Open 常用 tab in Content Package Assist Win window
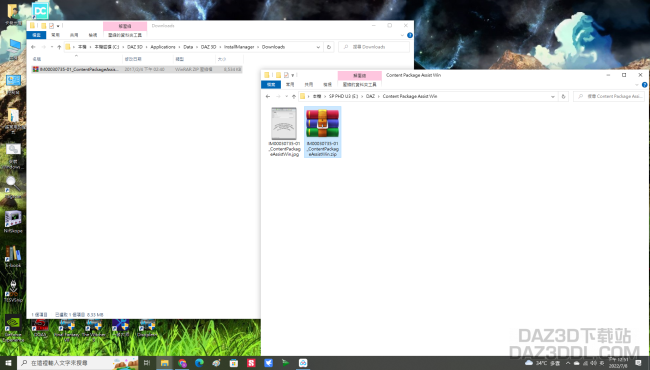The width and height of the screenshot is (650, 370). [290, 85]
